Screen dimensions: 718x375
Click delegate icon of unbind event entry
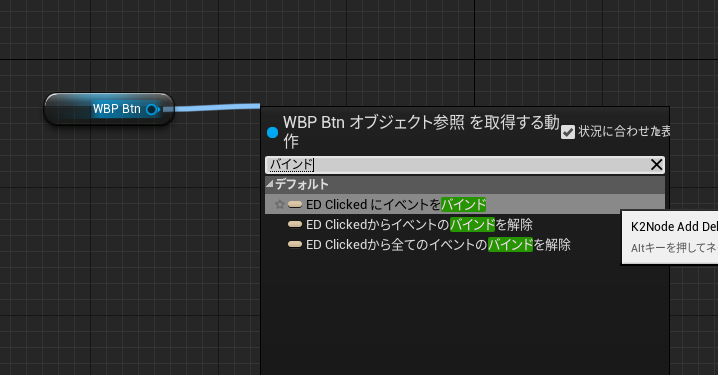pyautogui.click(x=295, y=224)
